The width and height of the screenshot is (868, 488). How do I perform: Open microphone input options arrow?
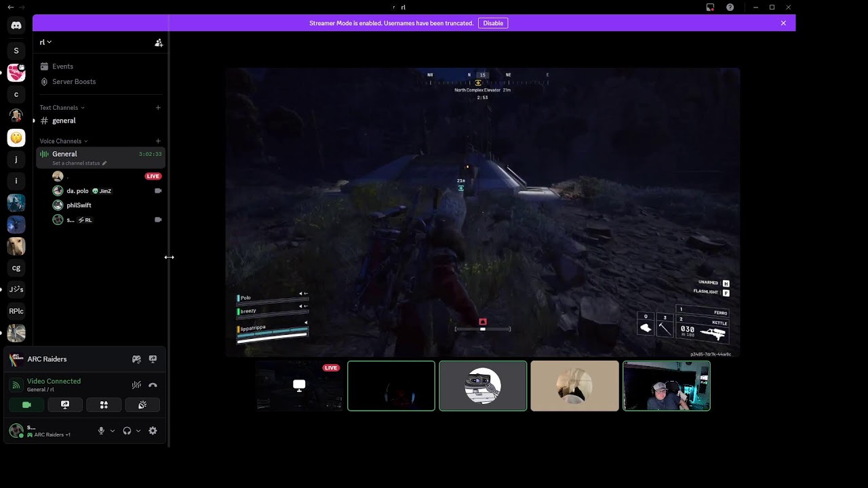tap(113, 430)
